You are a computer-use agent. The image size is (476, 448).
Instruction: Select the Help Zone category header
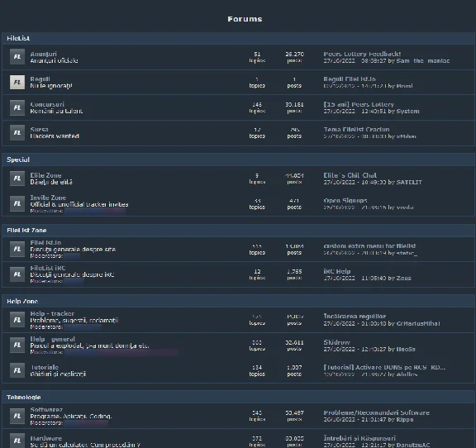click(x=238, y=302)
